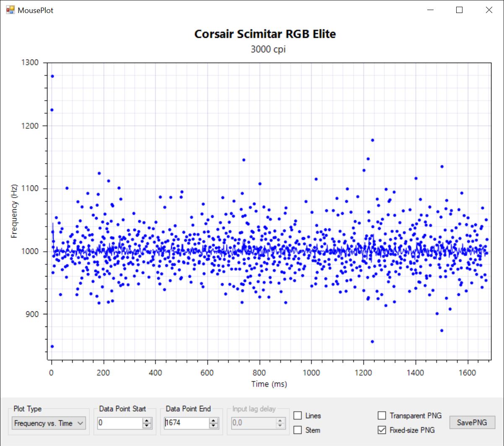Enable the Transparent PNG checkbox
This screenshot has width=504, height=446.
pos(382,415)
